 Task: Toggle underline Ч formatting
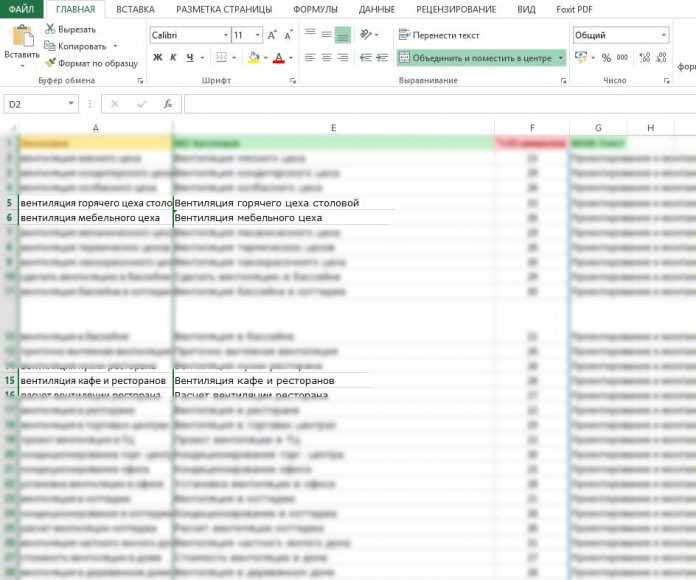[190, 58]
